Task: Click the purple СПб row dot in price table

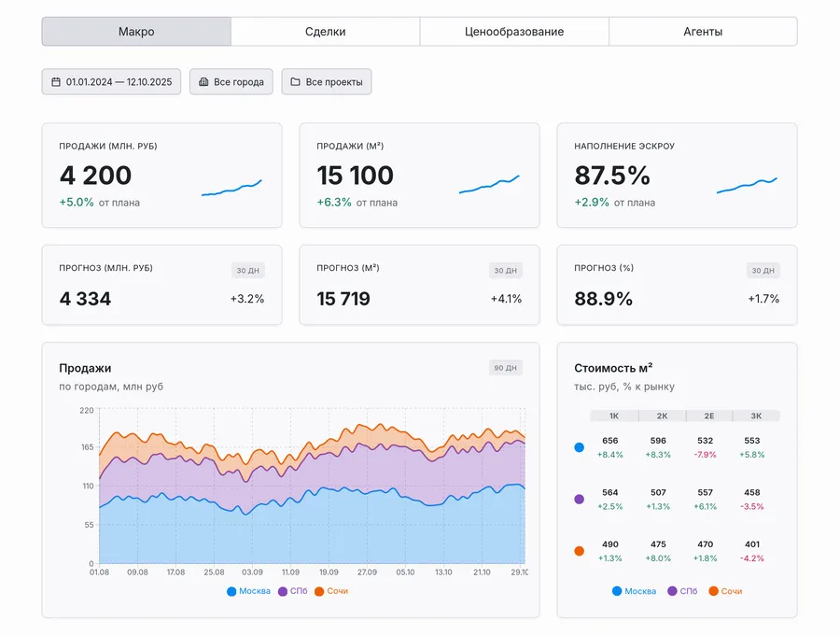Action: (x=579, y=500)
